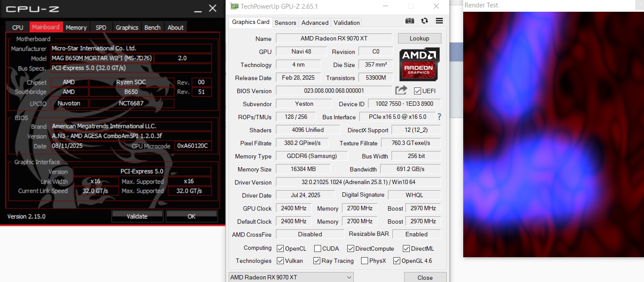Click the AMD CrossFire Disabled value
Viewport: 644px width, 282px height.
(310, 234)
